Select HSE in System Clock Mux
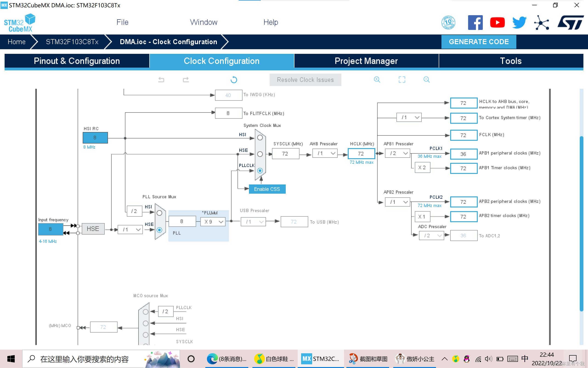The width and height of the screenshot is (588, 368). (260, 154)
